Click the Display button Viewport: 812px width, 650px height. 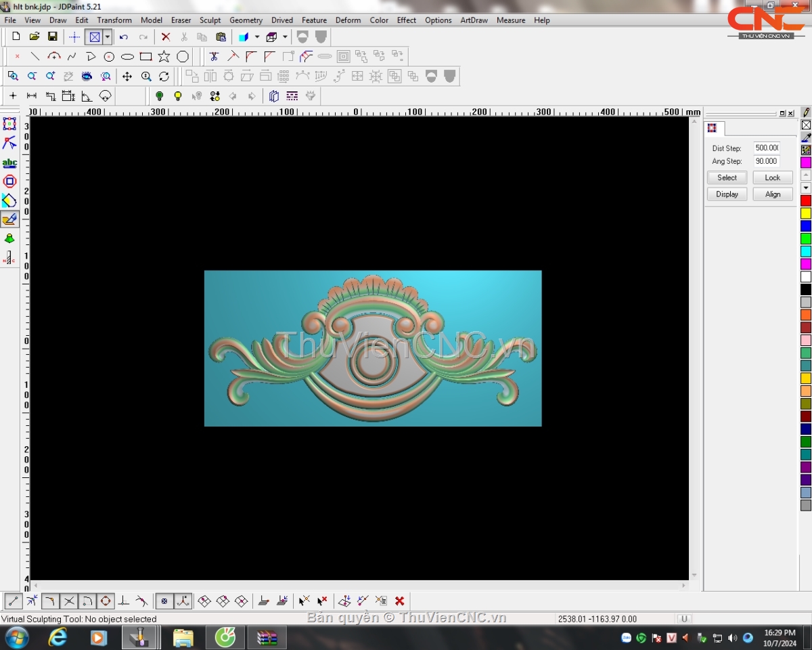click(727, 194)
